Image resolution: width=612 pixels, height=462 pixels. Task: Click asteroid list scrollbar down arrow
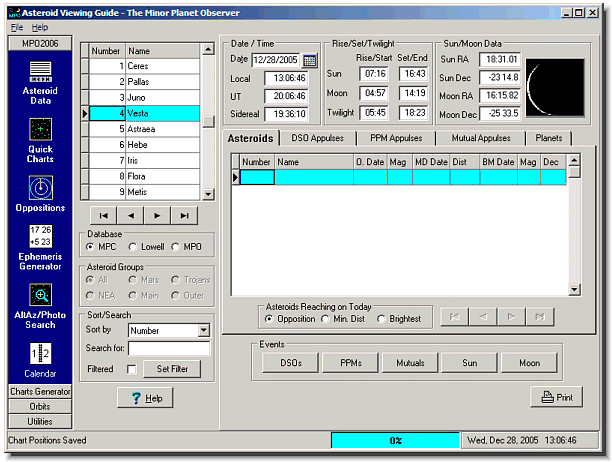click(208, 194)
